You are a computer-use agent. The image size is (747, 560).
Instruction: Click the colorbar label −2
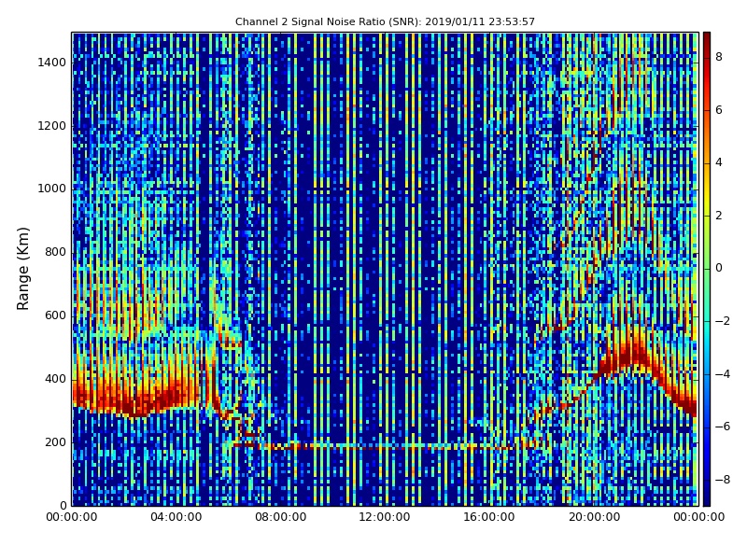point(723,321)
